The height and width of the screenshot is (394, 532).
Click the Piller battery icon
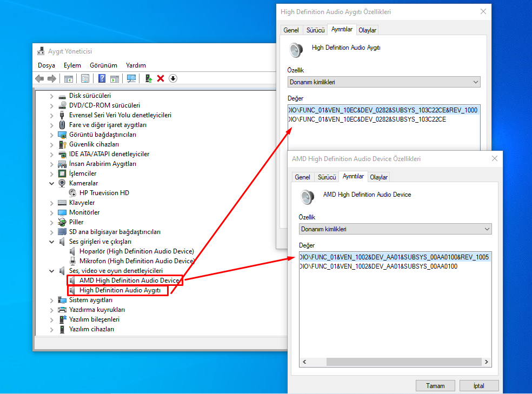(x=62, y=222)
